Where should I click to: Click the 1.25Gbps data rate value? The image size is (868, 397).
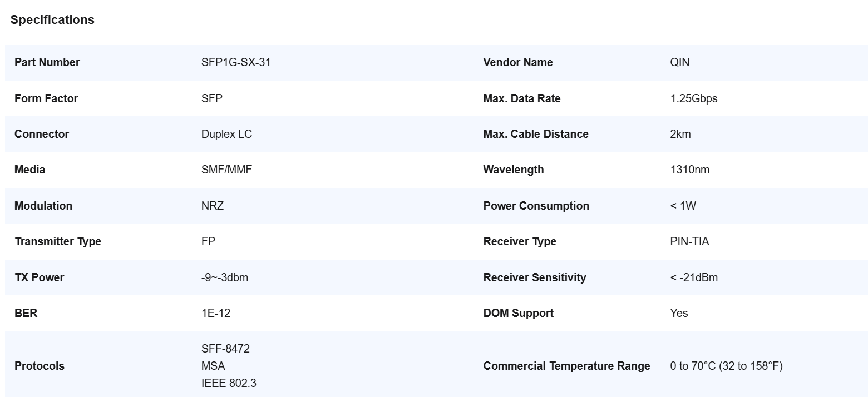[x=694, y=98]
